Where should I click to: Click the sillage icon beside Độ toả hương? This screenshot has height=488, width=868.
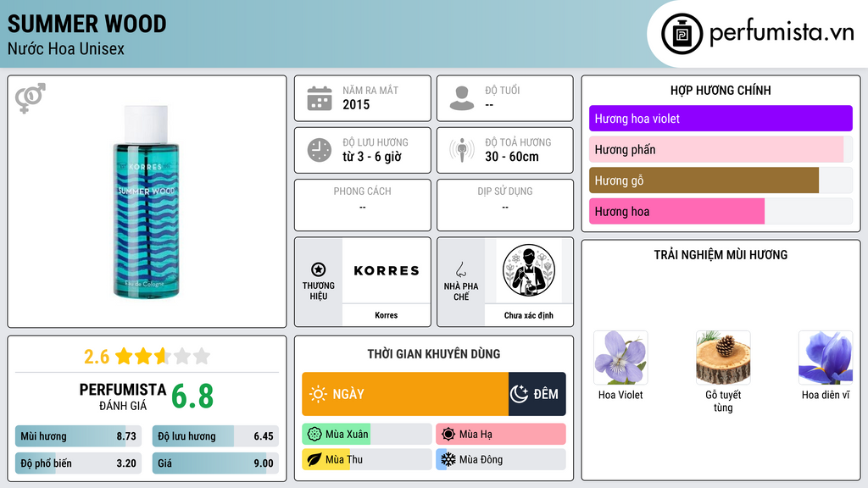(x=462, y=150)
